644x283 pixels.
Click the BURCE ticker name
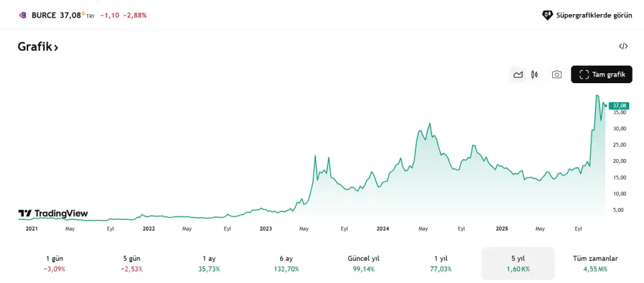click(44, 15)
